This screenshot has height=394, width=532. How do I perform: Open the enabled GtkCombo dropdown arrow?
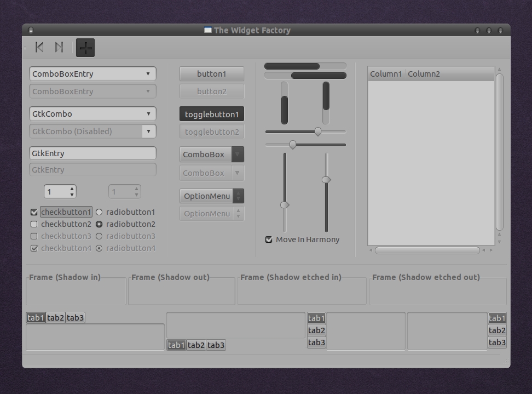pyautogui.click(x=148, y=114)
